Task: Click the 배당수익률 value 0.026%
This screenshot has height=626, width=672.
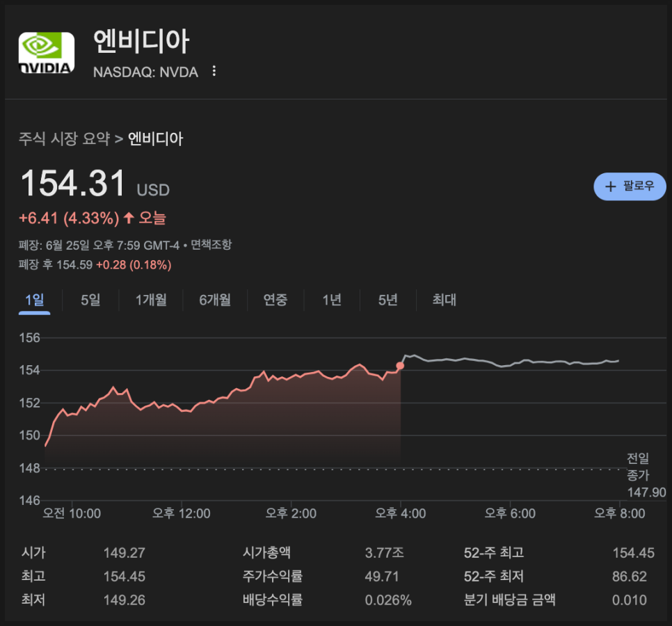Action: [x=388, y=600]
